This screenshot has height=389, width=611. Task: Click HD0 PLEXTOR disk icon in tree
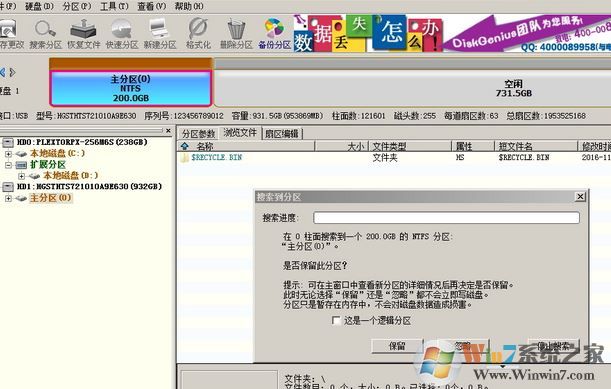8,142
